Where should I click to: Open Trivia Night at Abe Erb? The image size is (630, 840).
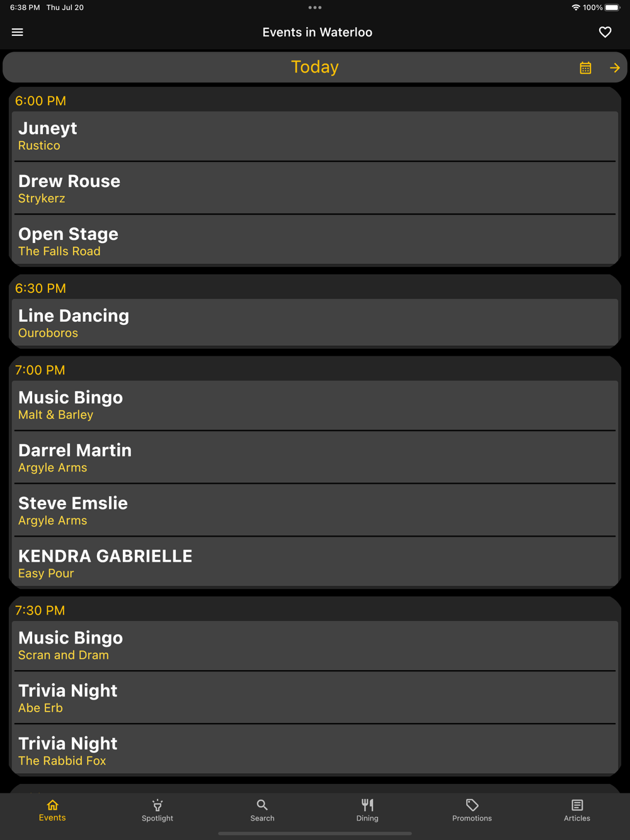click(x=315, y=698)
